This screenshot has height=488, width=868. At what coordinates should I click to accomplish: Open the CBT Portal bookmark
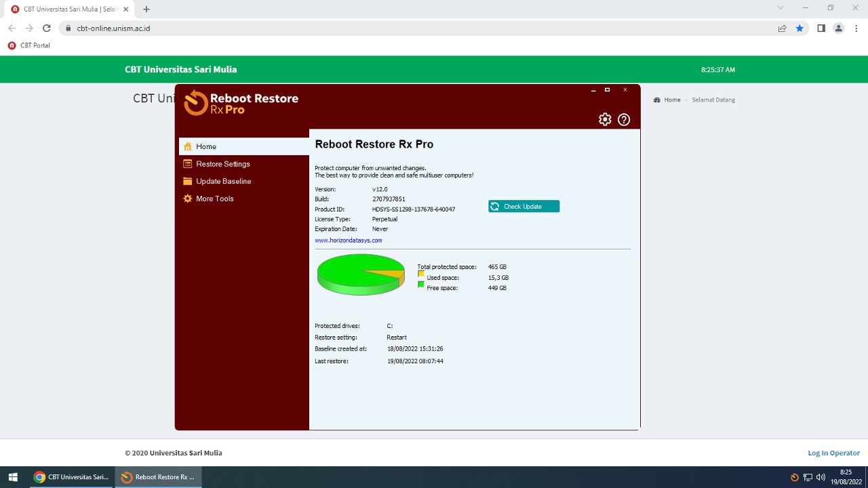[x=29, y=45]
